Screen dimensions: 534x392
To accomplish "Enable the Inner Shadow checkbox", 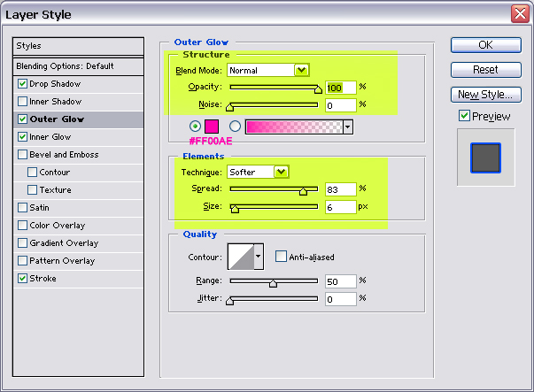I will click(22, 102).
